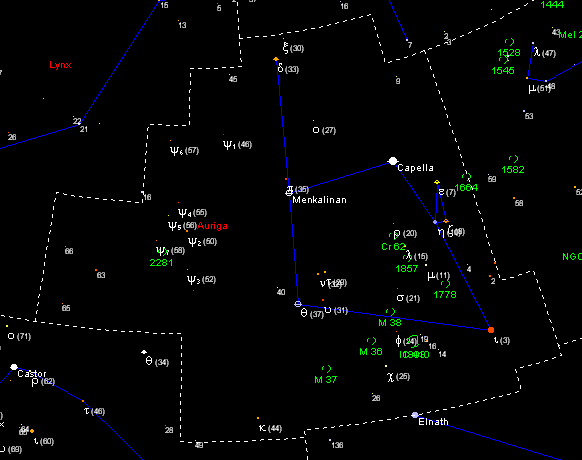The height and width of the screenshot is (460, 582).
Task: Select the orange iota Aurigae star
Action: tap(491, 330)
